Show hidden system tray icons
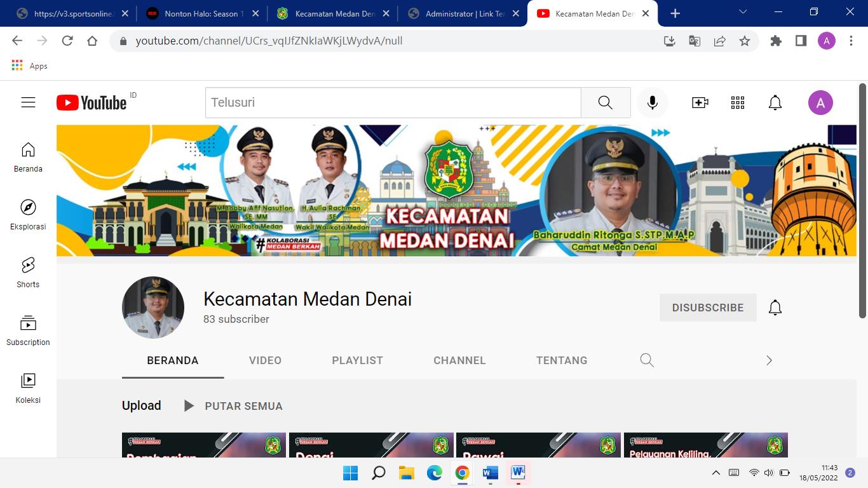 tap(715, 473)
